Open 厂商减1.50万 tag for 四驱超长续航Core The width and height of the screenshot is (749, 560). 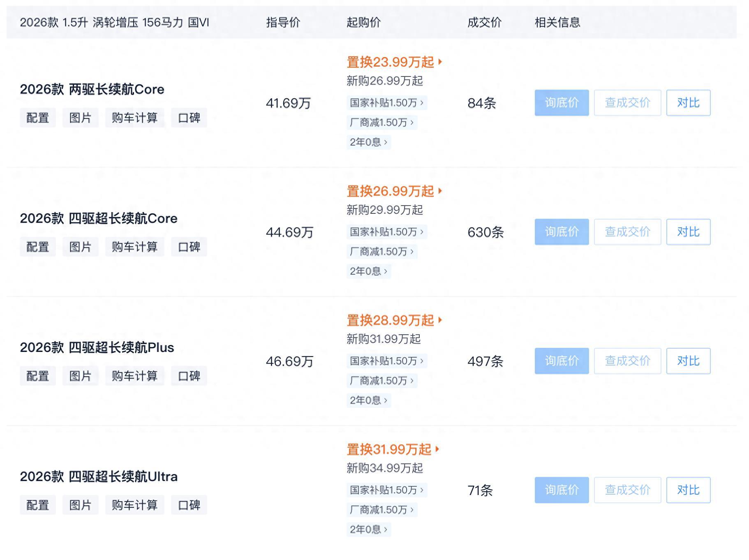[381, 252]
